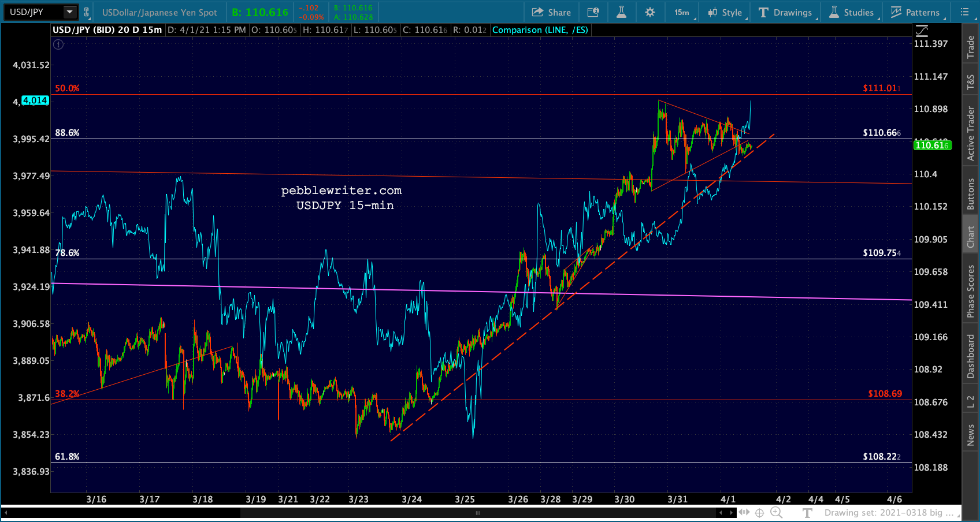Click the B: 110.616 bid quote
Image resolution: width=980 pixels, height=522 pixels.
click(260, 12)
